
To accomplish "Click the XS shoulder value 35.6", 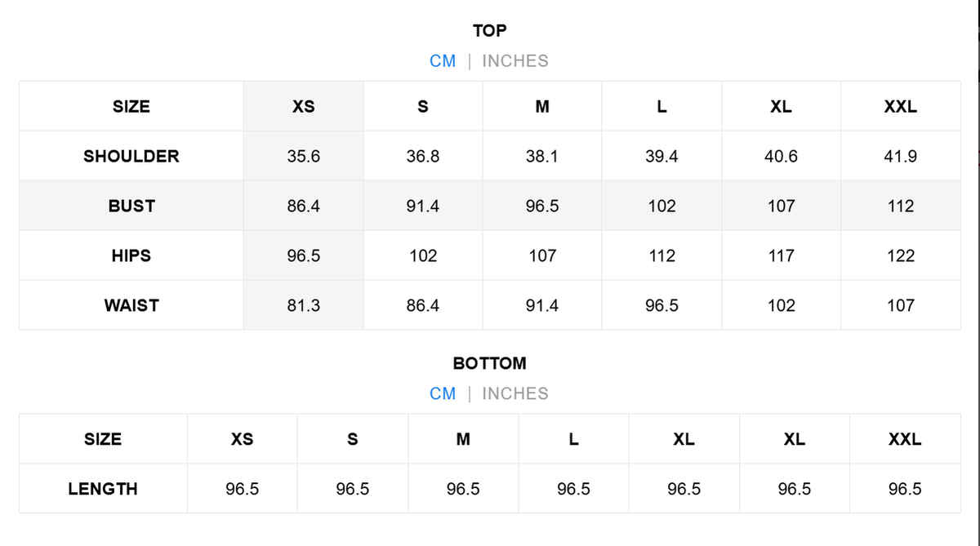I will [x=303, y=156].
